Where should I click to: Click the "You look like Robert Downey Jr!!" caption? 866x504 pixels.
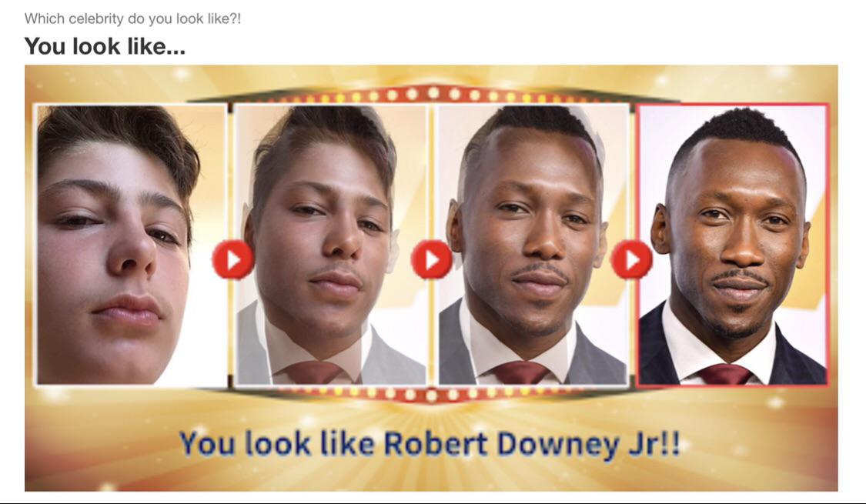(x=430, y=445)
